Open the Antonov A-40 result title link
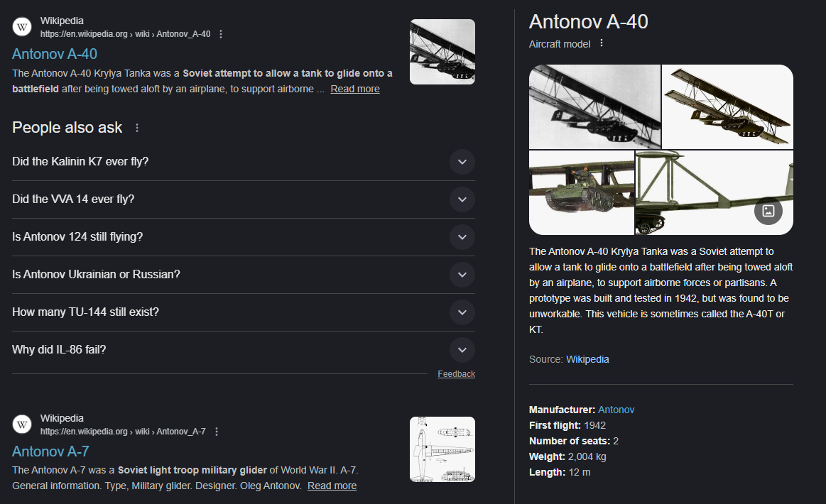The image size is (826, 504). click(x=55, y=54)
